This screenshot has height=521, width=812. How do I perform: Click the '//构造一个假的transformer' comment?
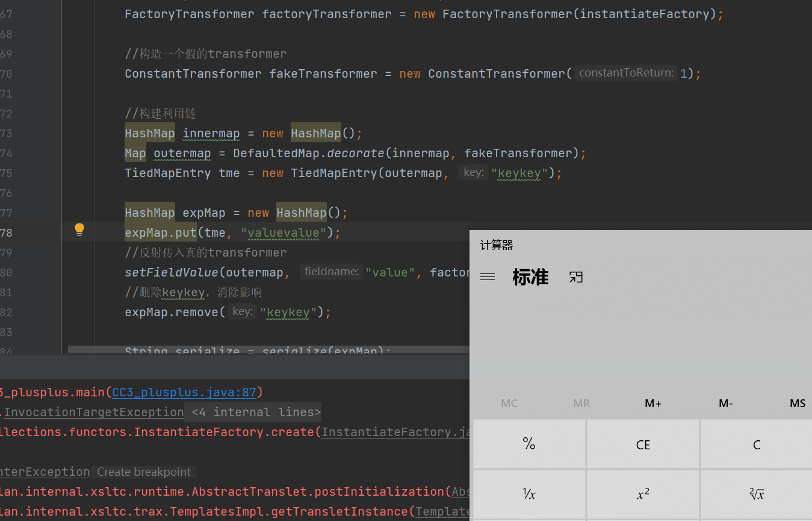click(206, 54)
